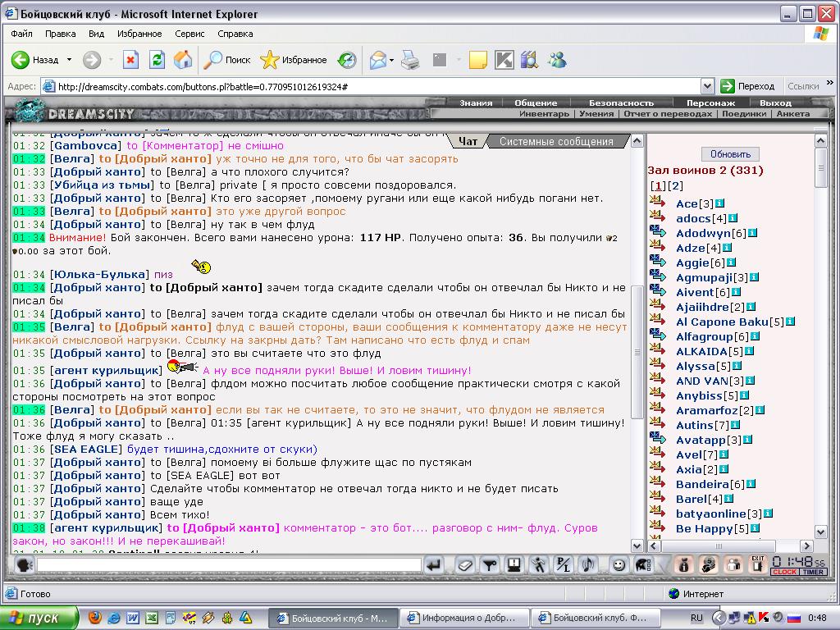The height and width of the screenshot is (630, 840).
Task: Open the Home page icon
Action: tap(183, 60)
